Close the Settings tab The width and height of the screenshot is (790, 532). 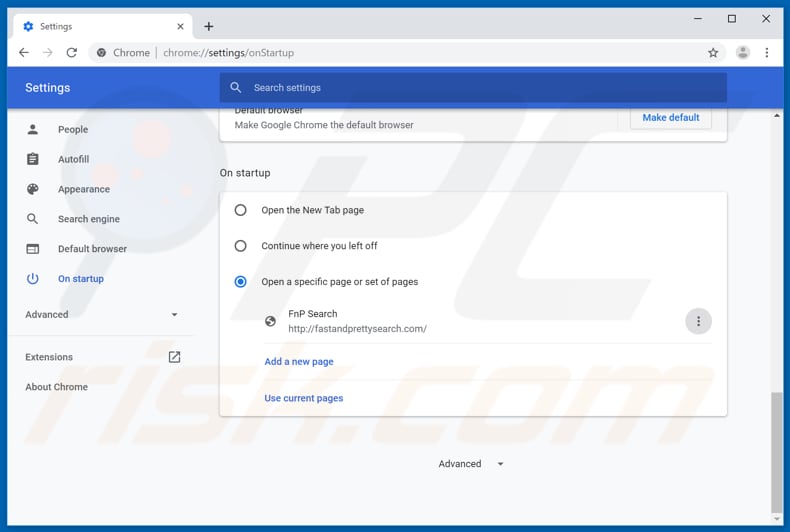(180, 26)
